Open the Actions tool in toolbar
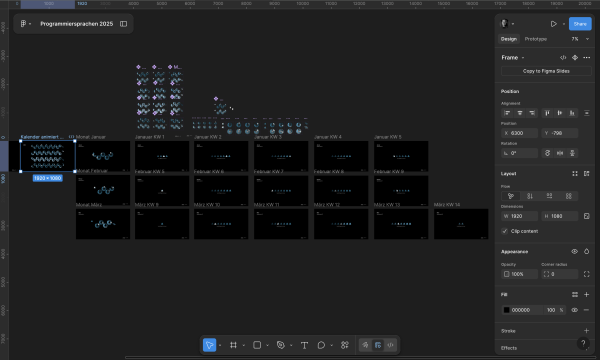600x360 pixels. (345, 345)
